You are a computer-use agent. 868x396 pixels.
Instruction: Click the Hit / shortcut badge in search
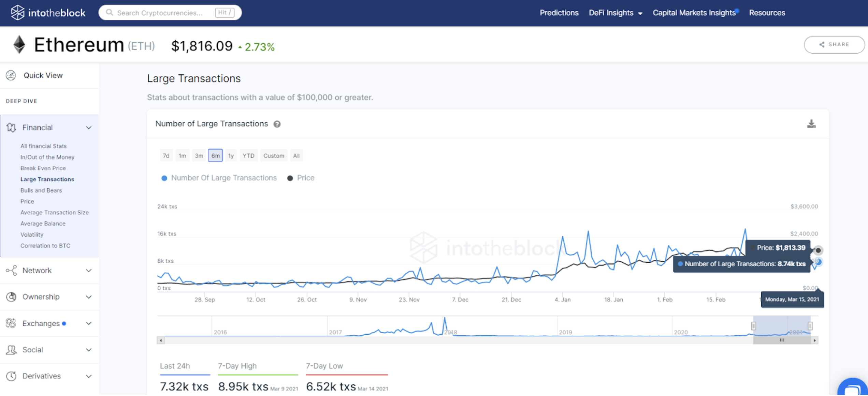click(x=225, y=13)
